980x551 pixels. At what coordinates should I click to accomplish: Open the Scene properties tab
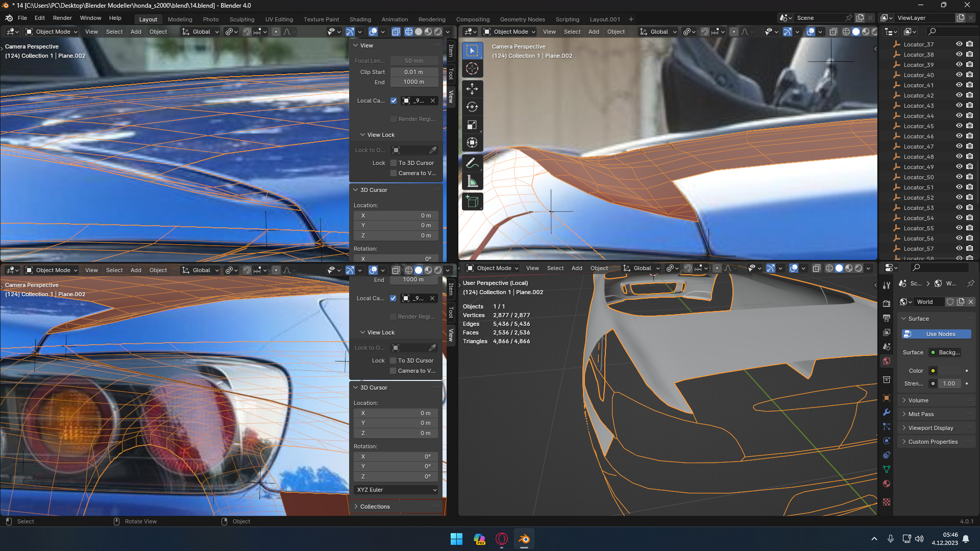[887, 346]
